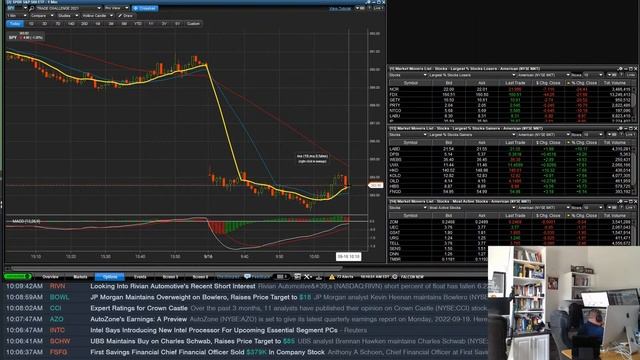640x360 pixels.
Task: Open the Pro View dropdown
Action: click(x=116, y=8)
